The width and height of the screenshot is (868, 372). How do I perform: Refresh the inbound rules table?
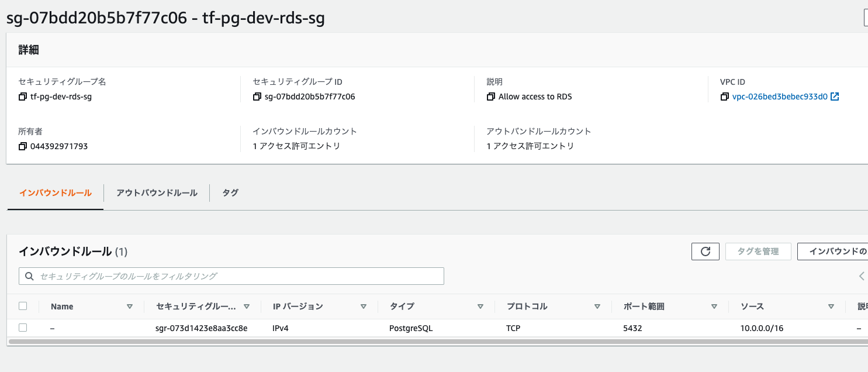705,251
